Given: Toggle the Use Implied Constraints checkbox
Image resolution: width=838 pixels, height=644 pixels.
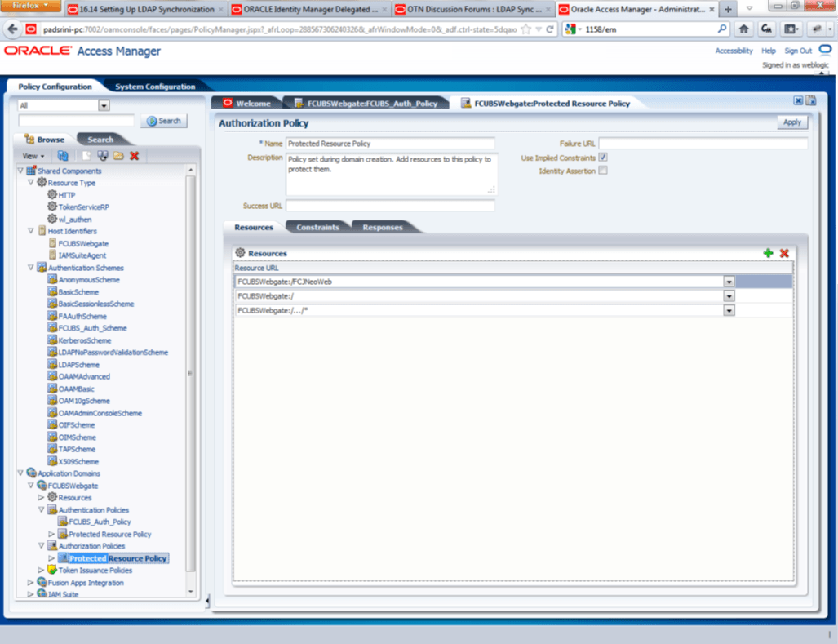Looking at the screenshot, I should click(603, 158).
